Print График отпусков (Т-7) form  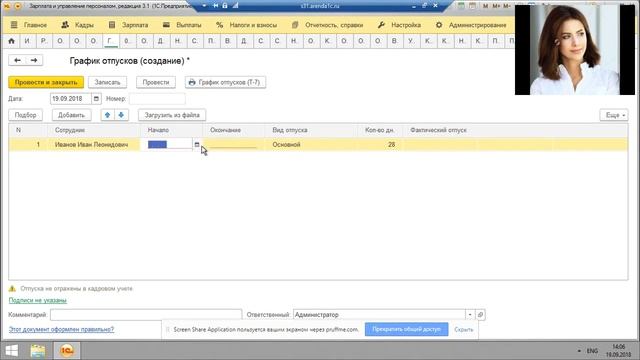[x=225, y=82]
